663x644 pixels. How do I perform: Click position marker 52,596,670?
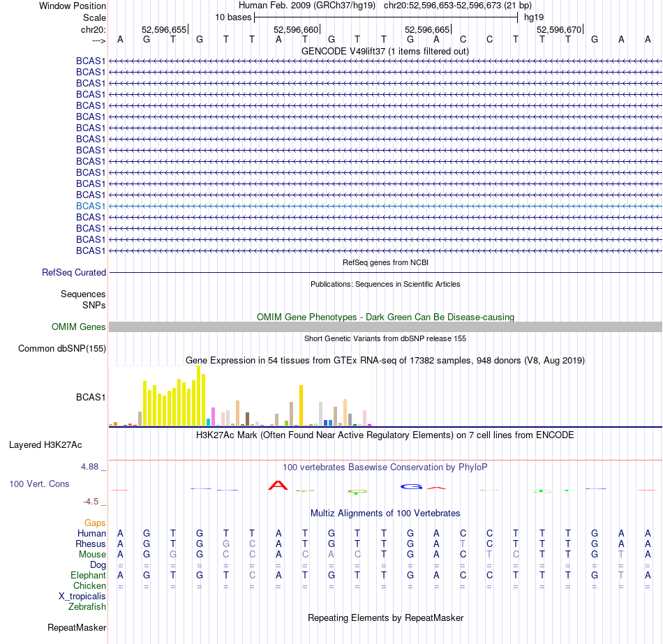point(559,29)
